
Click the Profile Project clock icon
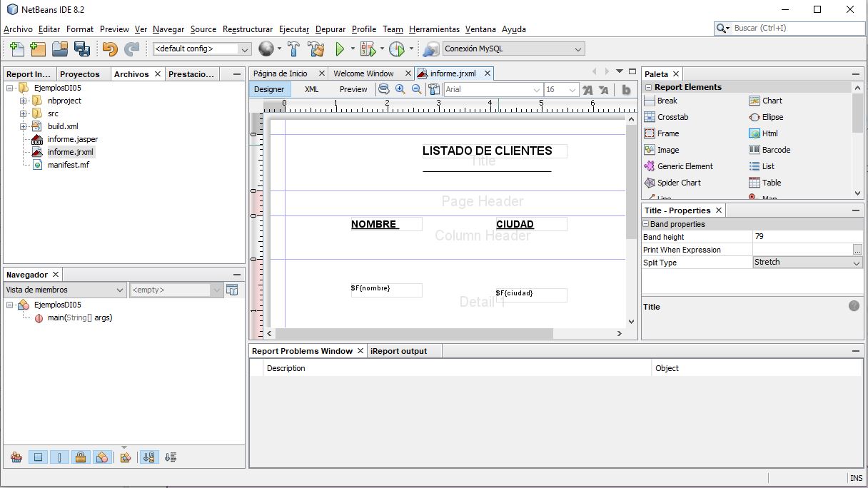(x=397, y=49)
